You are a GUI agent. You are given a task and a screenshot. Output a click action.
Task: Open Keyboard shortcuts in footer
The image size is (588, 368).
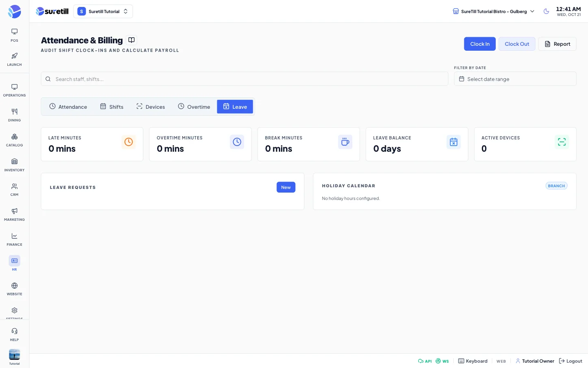tap(473, 361)
